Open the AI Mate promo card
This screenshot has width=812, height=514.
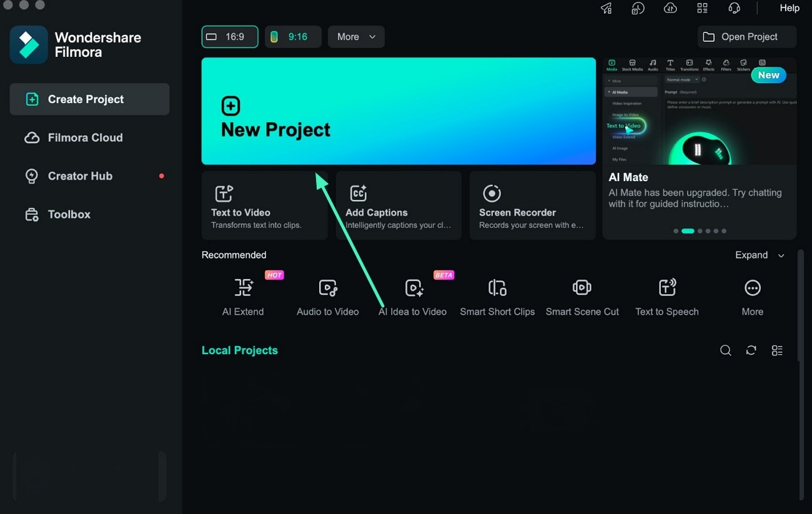700,149
